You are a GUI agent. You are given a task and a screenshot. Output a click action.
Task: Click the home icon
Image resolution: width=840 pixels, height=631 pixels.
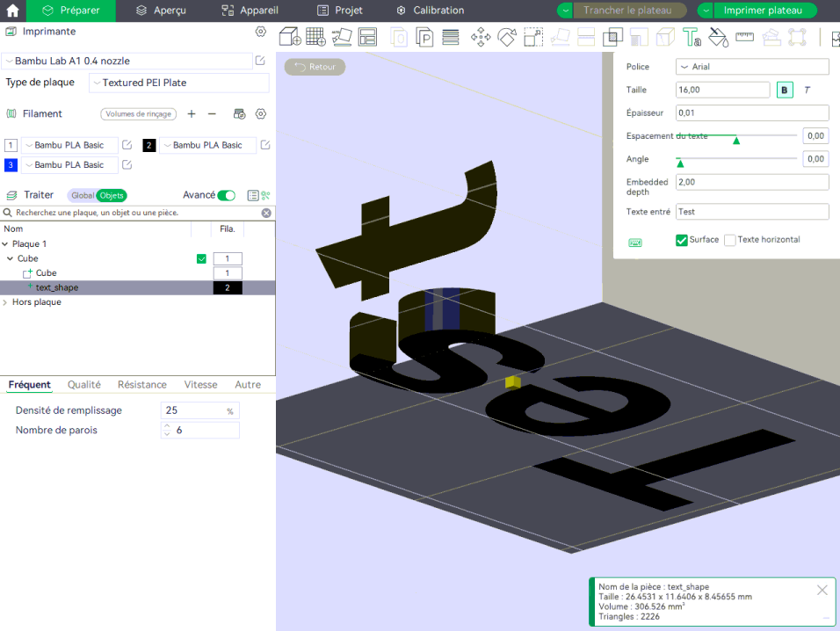(12, 11)
